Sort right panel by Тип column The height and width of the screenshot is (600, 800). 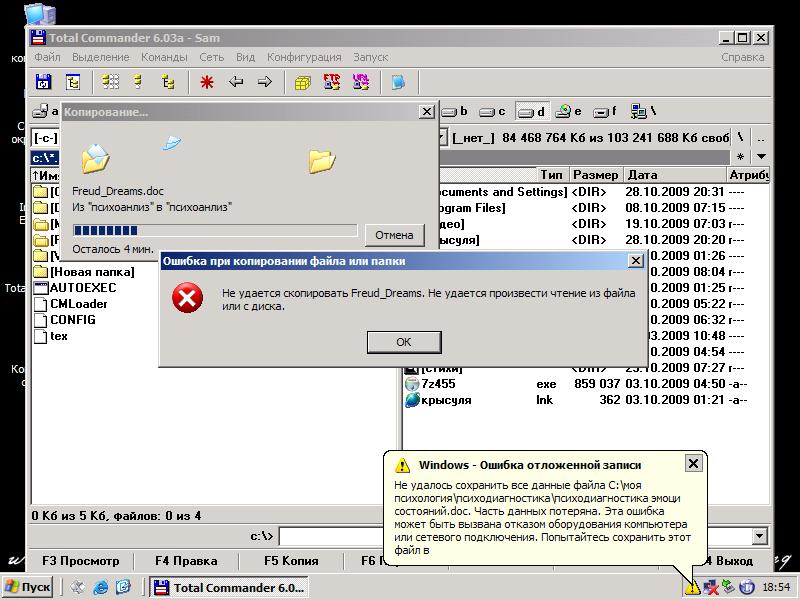551,175
